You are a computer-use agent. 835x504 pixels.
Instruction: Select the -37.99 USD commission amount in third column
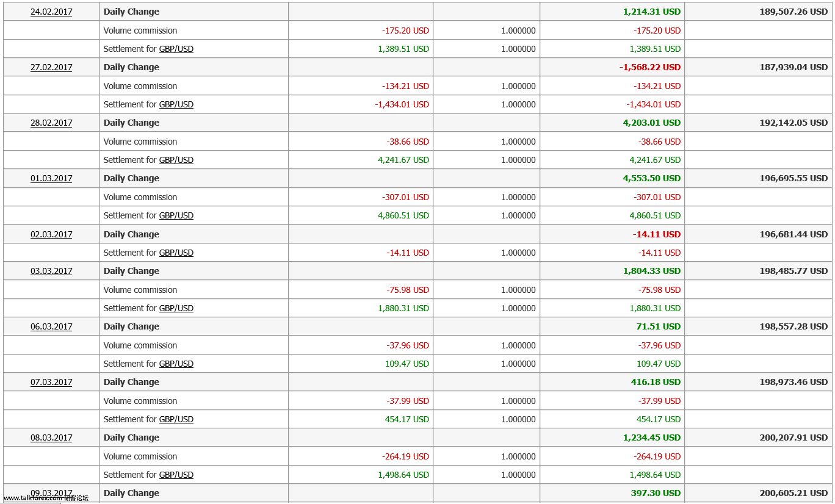(408, 401)
